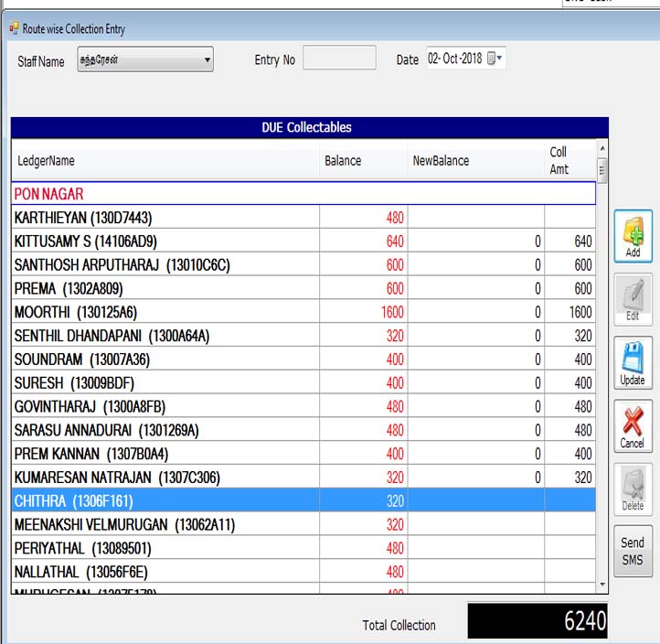The height and width of the screenshot is (644, 660).
Task: Select the GOVINTHARAJ (1300A8FB) row
Action: (x=303, y=406)
